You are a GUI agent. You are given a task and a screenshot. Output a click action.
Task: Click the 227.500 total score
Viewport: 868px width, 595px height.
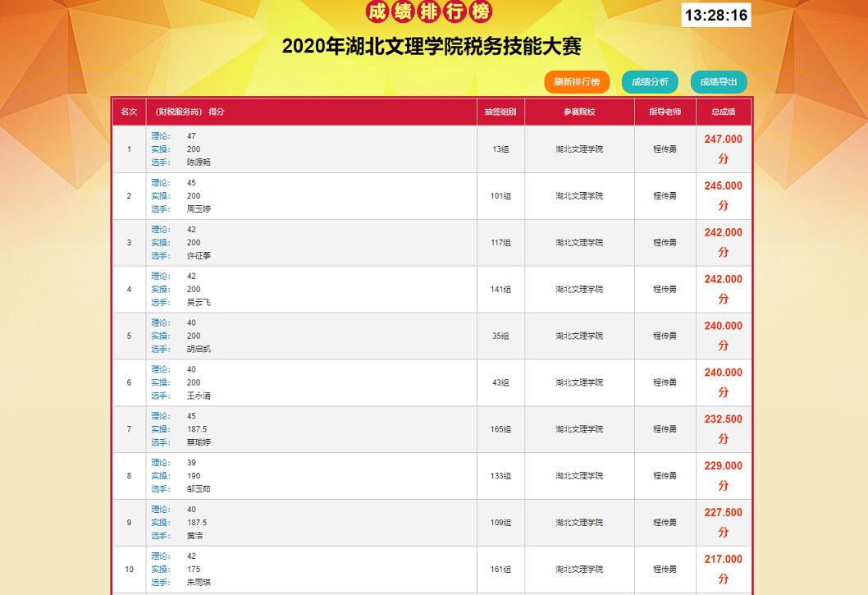coord(723,513)
